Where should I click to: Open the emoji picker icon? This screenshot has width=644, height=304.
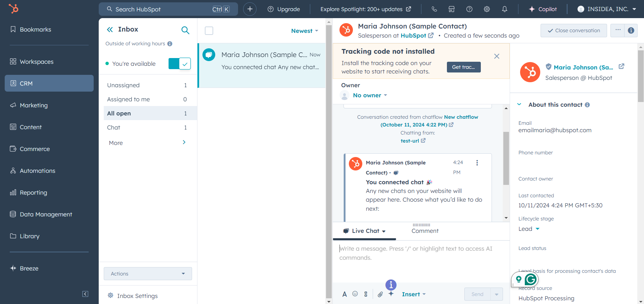(355, 294)
